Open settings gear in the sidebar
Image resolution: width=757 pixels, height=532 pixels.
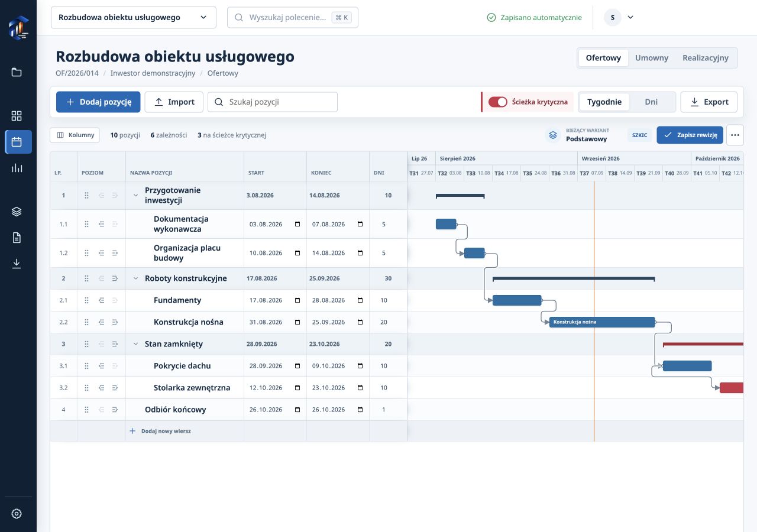(x=17, y=514)
